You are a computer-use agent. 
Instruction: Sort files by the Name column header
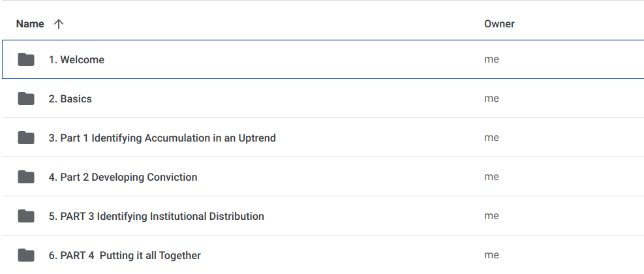click(x=30, y=24)
